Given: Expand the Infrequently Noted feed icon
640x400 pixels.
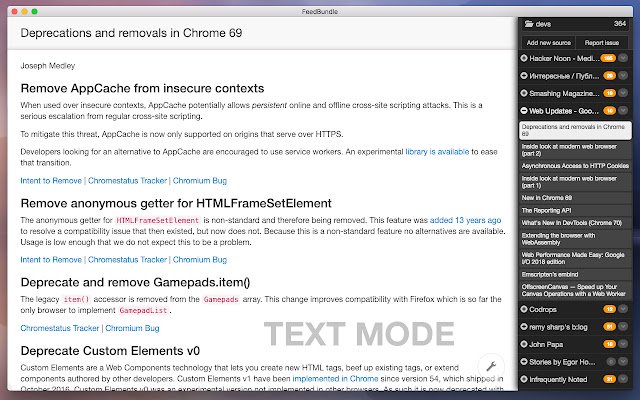Looking at the screenshot, I should 524,379.
